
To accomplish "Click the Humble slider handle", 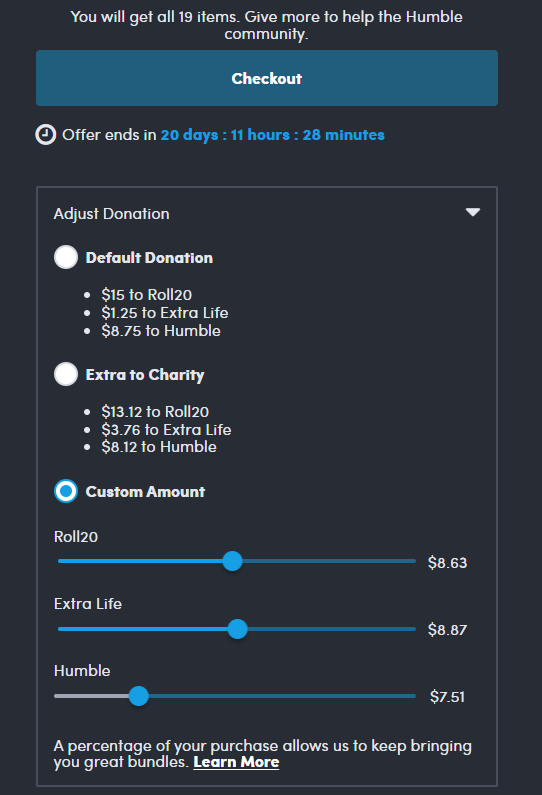I will coord(138,696).
